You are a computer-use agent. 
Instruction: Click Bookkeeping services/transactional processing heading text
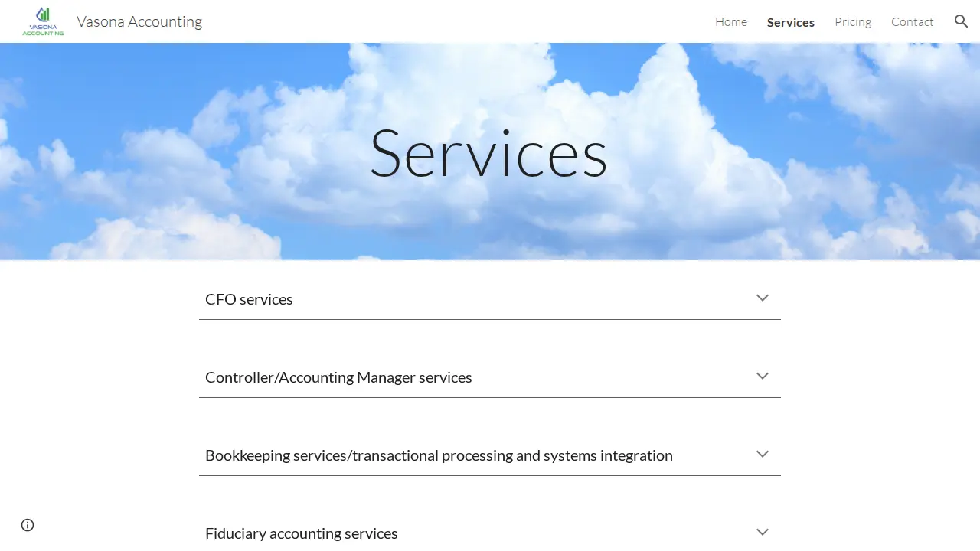439,455
